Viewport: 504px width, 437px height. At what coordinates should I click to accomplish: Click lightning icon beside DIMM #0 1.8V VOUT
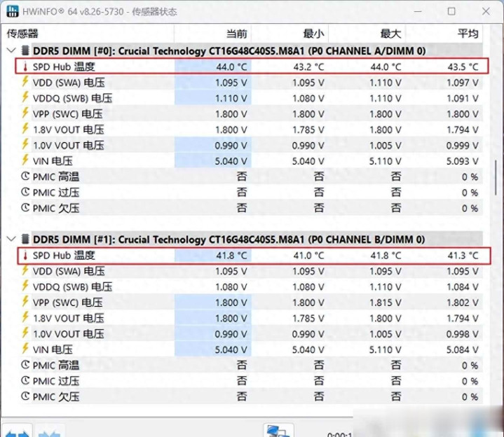tap(25, 129)
